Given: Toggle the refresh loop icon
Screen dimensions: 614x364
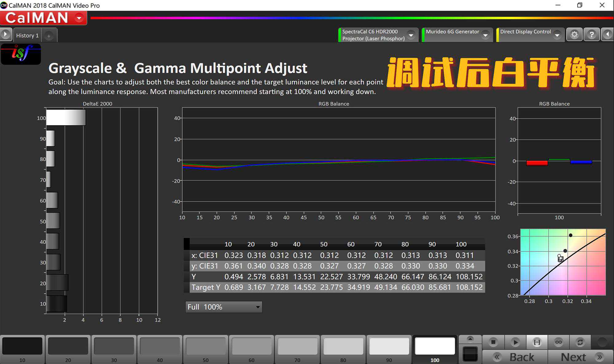Looking at the screenshot, I should tap(580, 342).
